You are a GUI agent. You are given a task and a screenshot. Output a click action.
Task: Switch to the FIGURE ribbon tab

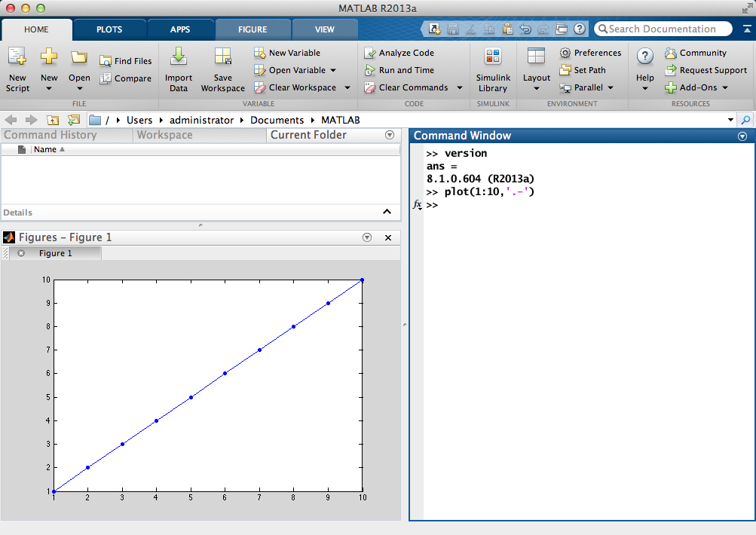(253, 29)
